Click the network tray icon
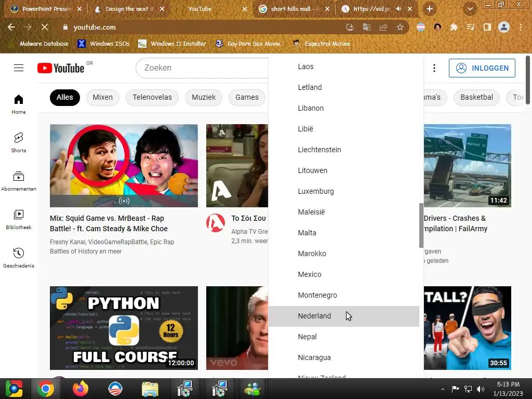The image size is (532, 399). (x=468, y=389)
